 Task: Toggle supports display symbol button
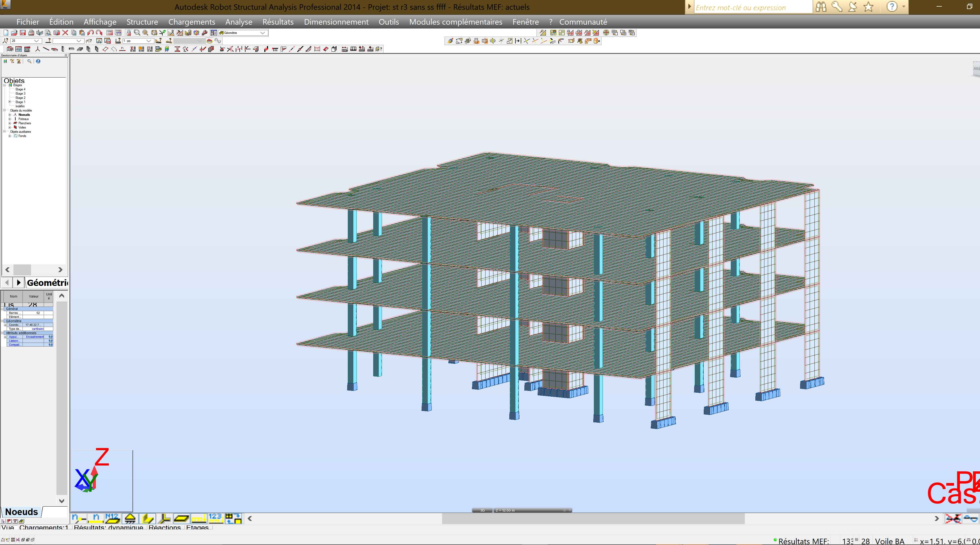(x=130, y=518)
